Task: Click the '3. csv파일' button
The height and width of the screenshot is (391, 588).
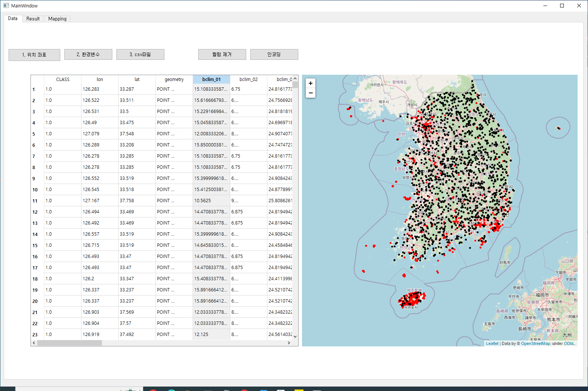Action: click(140, 54)
